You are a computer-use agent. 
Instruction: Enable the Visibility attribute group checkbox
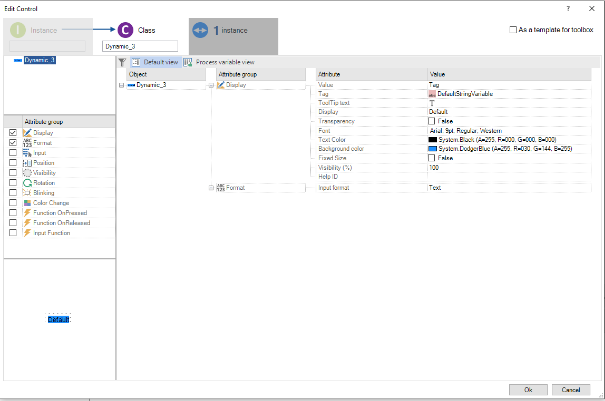(x=13, y=173)
